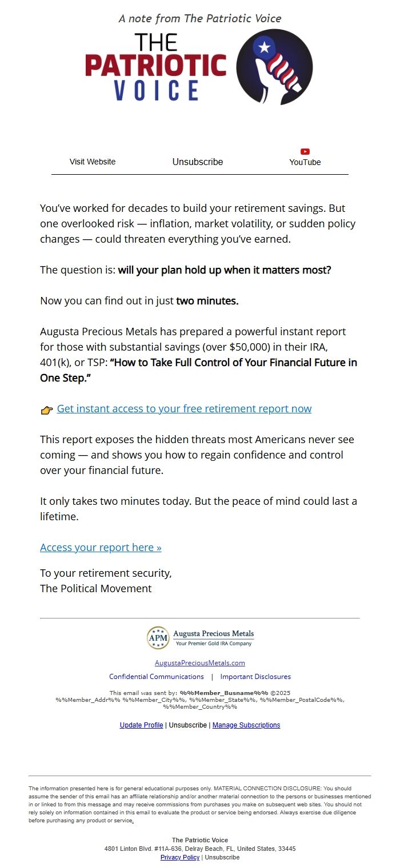
Task: Open the YouTube text link
Action: click(305, 162)
